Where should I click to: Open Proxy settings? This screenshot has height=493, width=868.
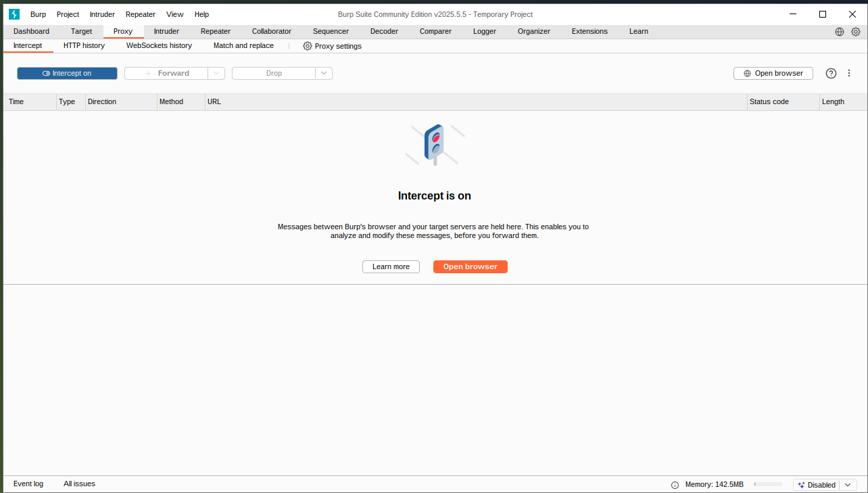pyautogui.click(x=332, y=46)
